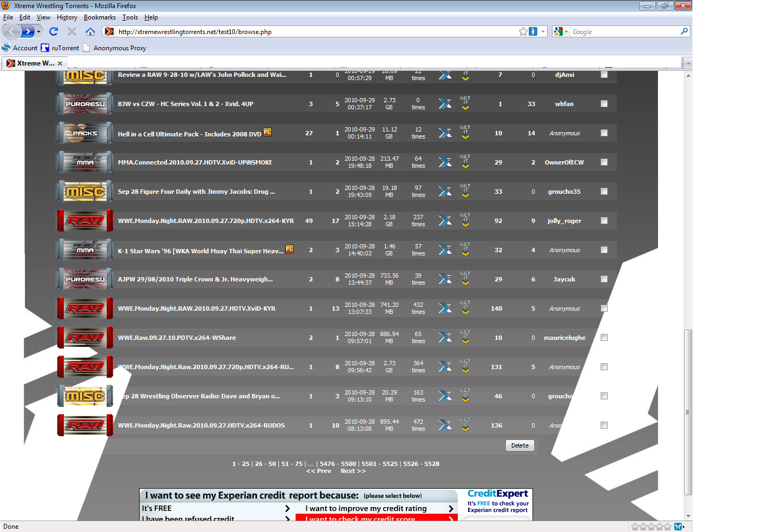This screenshot has height=532, width=776.
Task: Tick the checkbox for K-1 Star Wars row
Action: 604,250
